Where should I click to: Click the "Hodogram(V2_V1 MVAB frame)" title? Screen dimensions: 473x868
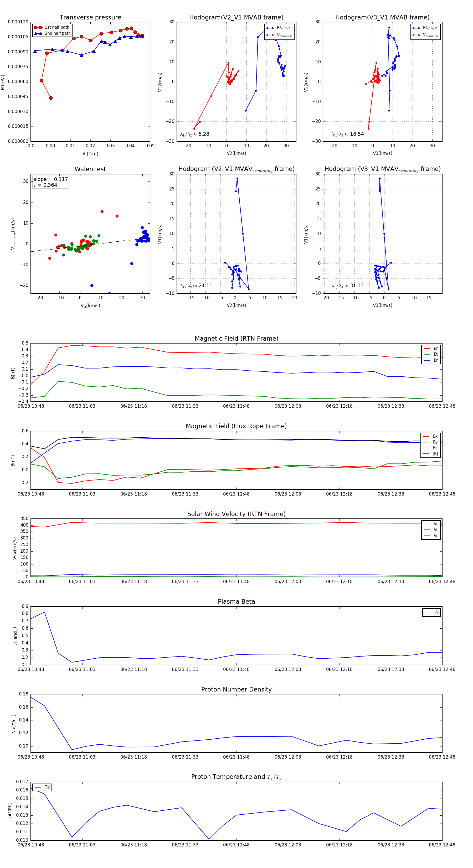[236, 18]
